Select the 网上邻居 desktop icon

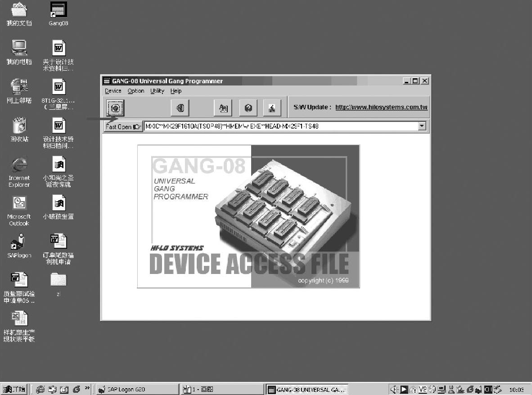[x=19, y=91]
